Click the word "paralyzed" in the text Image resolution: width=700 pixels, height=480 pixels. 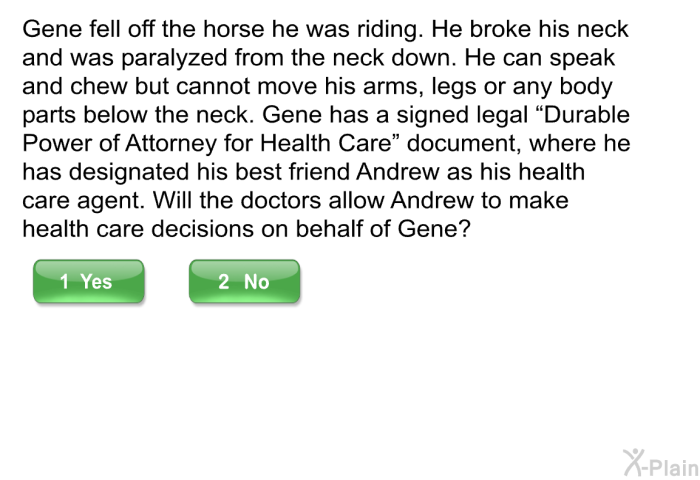[174, 58]
